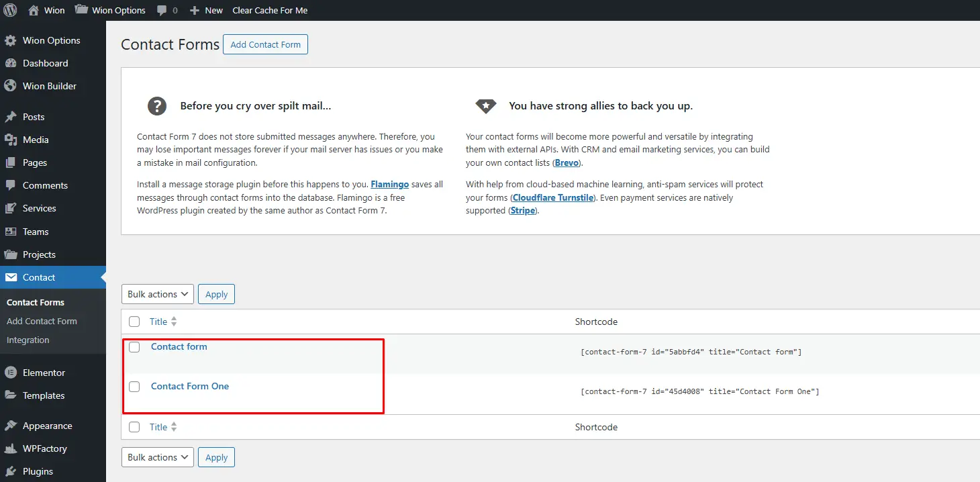Click the Add Contact Form button

(265, 45)
